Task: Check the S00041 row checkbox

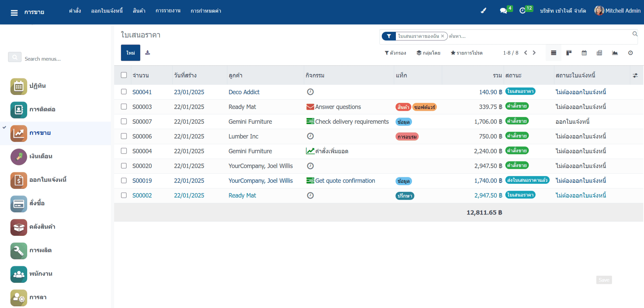Action: [x=124, y=92]
